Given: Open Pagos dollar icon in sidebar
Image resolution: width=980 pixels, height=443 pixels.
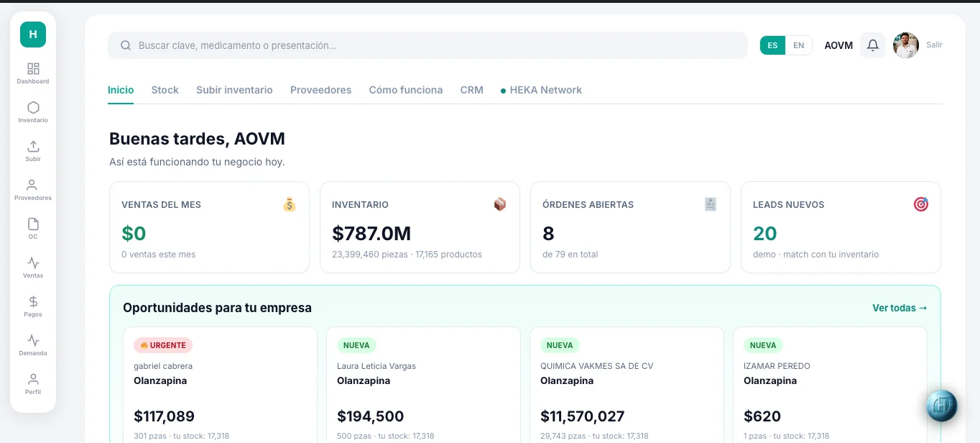Looking at the screenshot, I should (33, 306).
